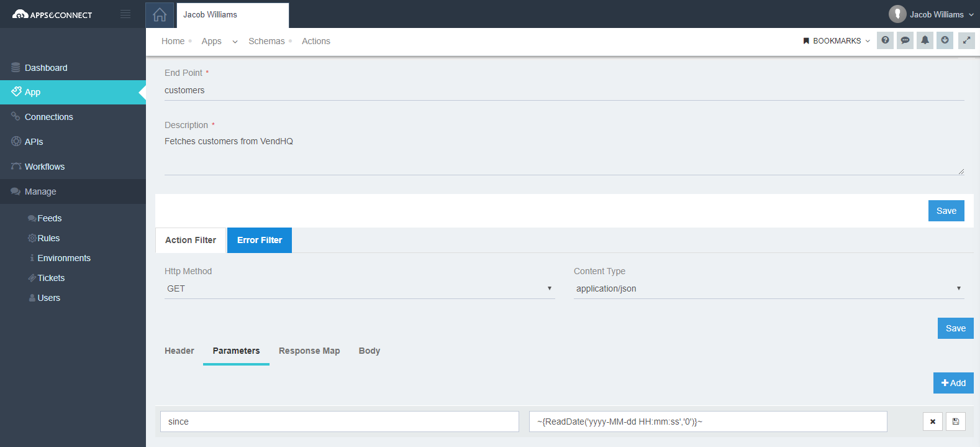
Task: Click the APPSeCONNECT logo
Action: pos(52,14)
